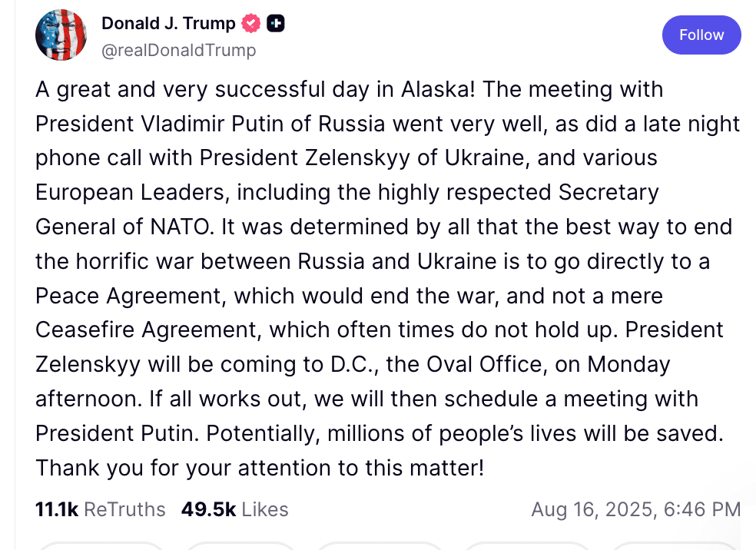
Task: Click the red verified checkmark badge
Action: pyautogui.click(x=250, y=23)
